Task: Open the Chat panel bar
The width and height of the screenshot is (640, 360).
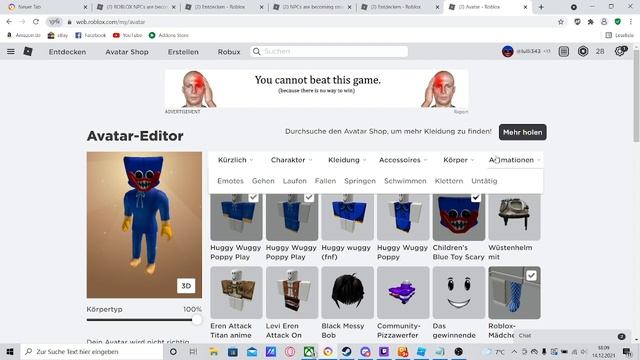Action: click(571, 336)
